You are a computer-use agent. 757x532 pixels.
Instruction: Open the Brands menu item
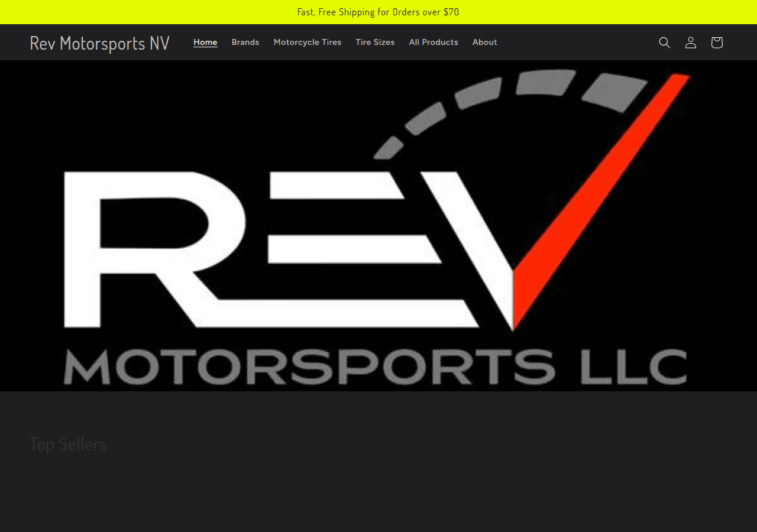click(x=245, y=42)
